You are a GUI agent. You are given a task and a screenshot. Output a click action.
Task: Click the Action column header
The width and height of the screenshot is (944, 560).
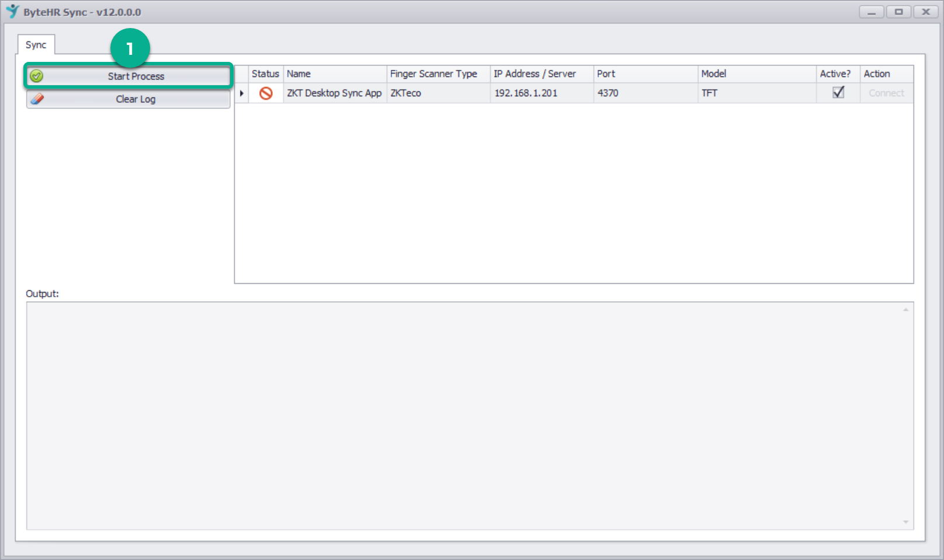tap(887, 74)
